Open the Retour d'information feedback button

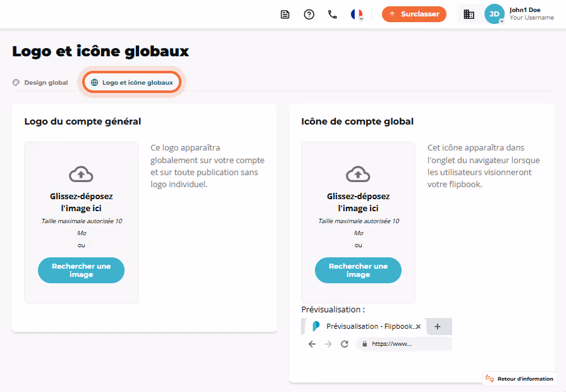tap(519, 379)
